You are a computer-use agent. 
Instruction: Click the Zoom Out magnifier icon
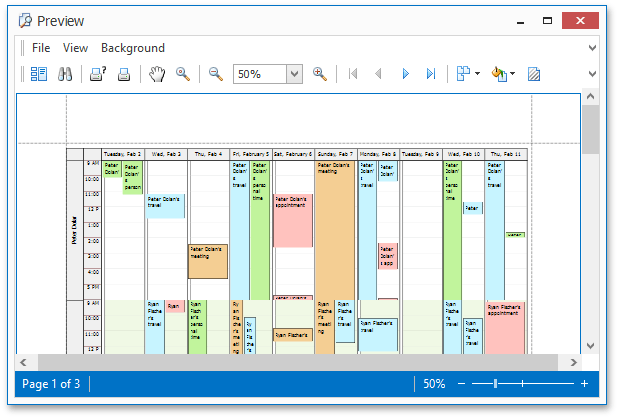pyautogui.click(x=216, y=74)
